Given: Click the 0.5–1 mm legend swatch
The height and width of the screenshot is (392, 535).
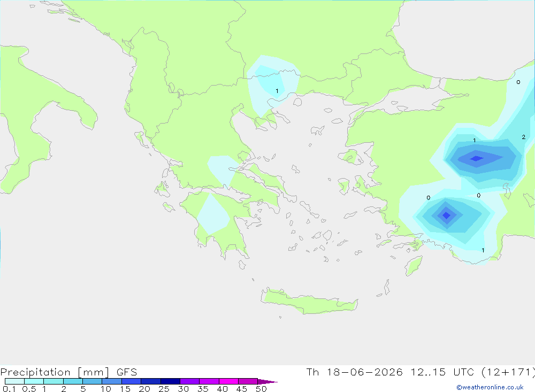Looking at the screenshot, I should (34, 381).
